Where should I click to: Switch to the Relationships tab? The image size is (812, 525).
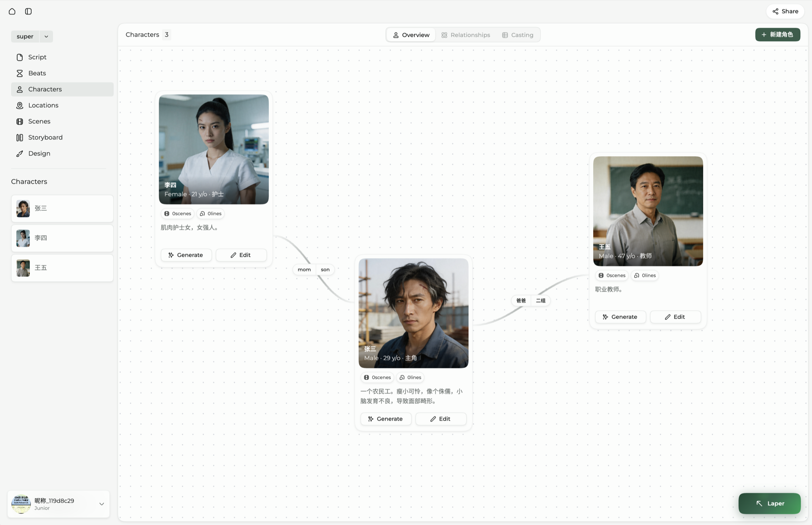(466, 35)
